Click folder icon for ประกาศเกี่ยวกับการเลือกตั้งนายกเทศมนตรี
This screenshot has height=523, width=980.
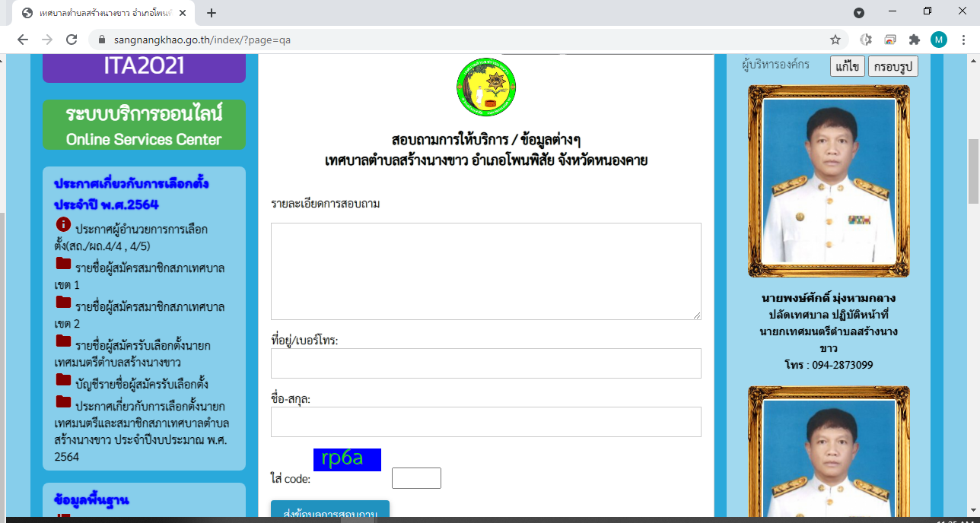(63, 401)
